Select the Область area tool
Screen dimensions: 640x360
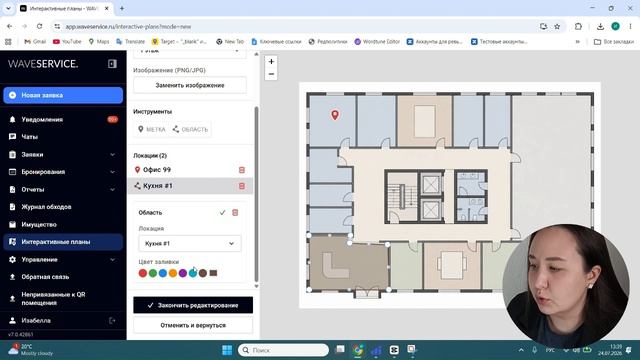pyautogui.click(x=190, y=129)
